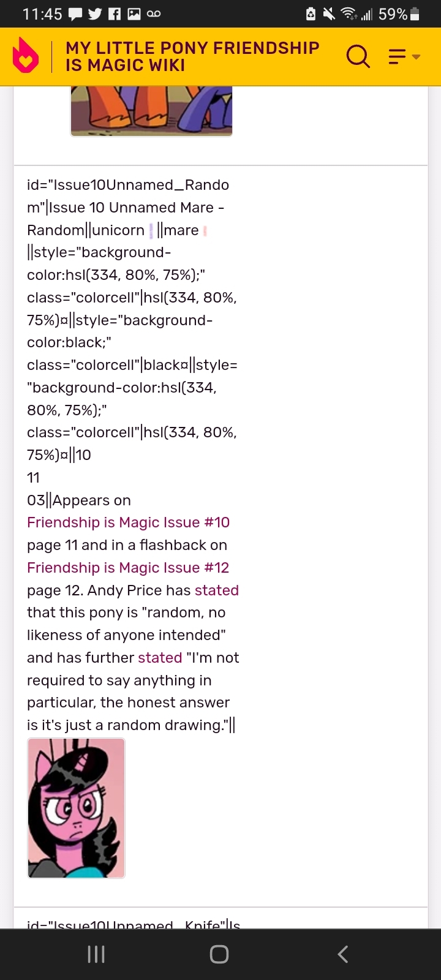
Task: Expand the wiki navigation menu
Action: (403, 57)
